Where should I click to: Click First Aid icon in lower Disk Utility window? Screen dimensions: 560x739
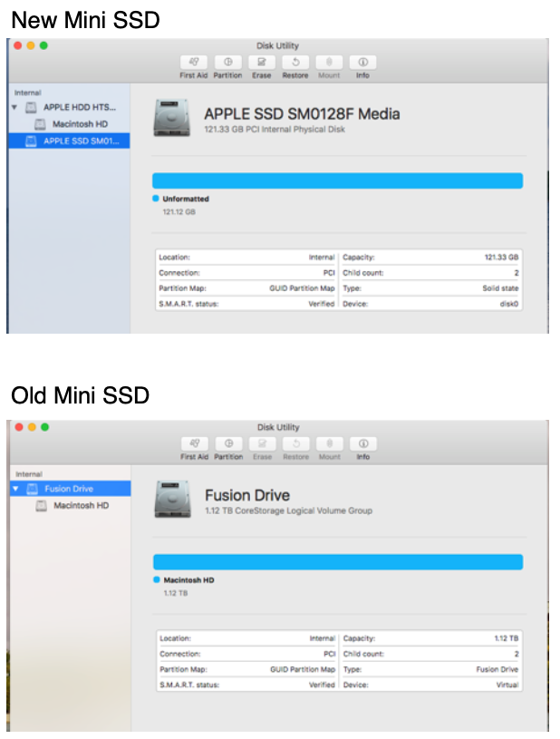(x=195, y=443)
